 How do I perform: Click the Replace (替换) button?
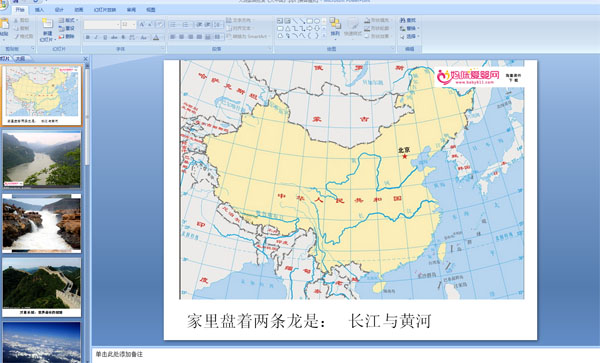coord(409,28)
